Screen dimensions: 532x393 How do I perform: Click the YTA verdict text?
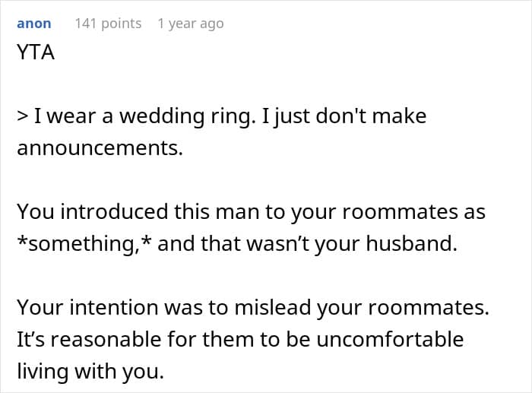coord(35,53)
